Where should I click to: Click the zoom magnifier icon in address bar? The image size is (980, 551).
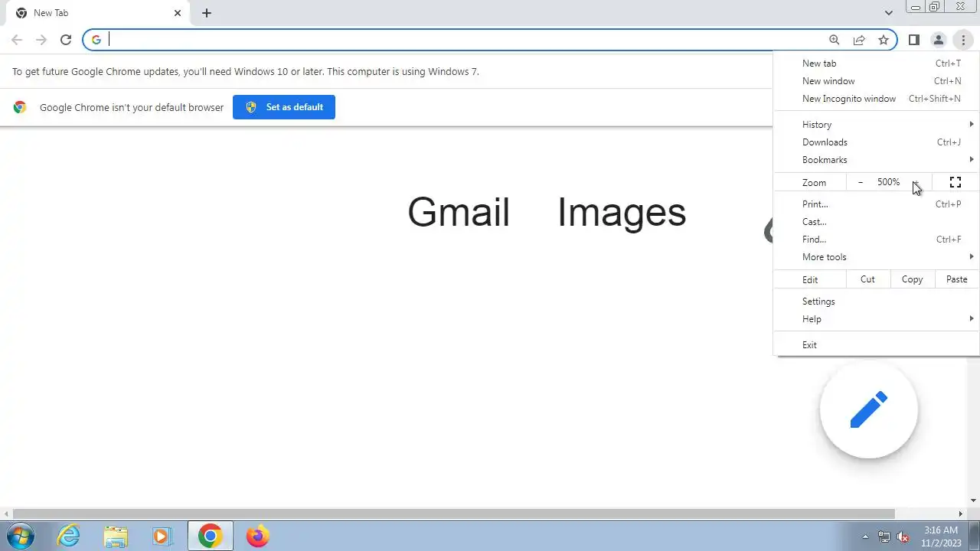pyautogui.click(x=835, y=40)
